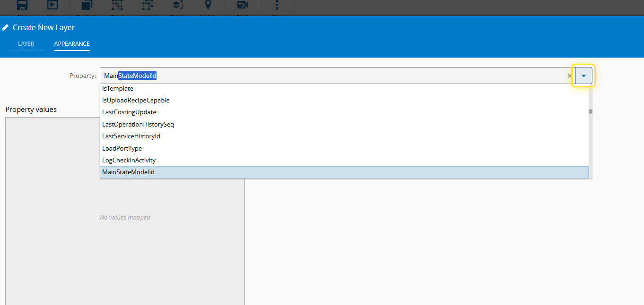The width and height of the screenshot is (644, 305).
Task: Click the Create New Layer title
Action: pos(44,27)
